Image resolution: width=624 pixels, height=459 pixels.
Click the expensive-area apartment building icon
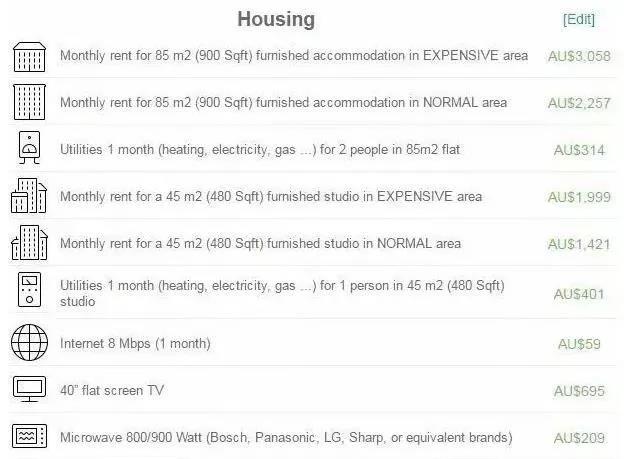click(x=29, y=56)
